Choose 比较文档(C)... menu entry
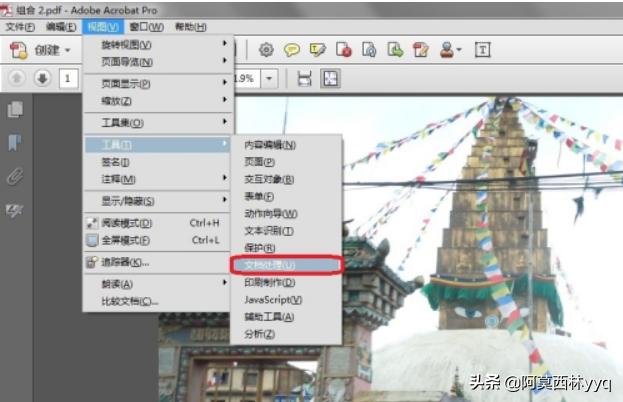This screenshot has width=623, height=402. tap(158, 302)
